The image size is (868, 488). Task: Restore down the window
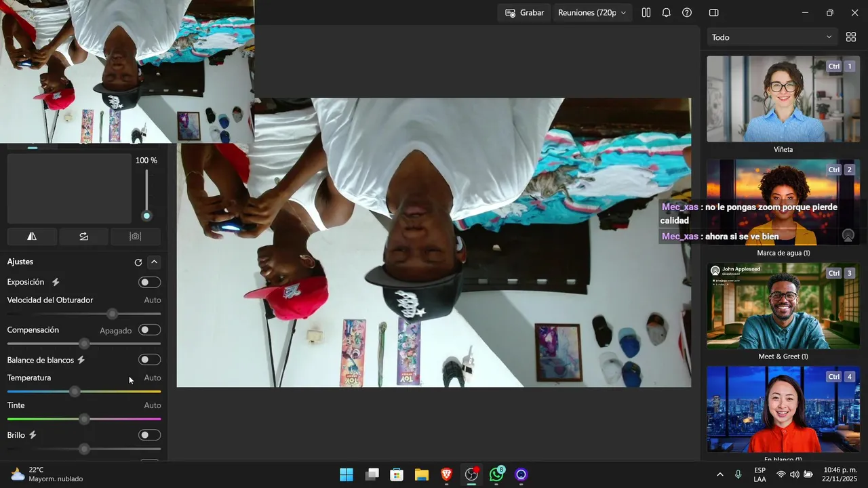(829, 13)
